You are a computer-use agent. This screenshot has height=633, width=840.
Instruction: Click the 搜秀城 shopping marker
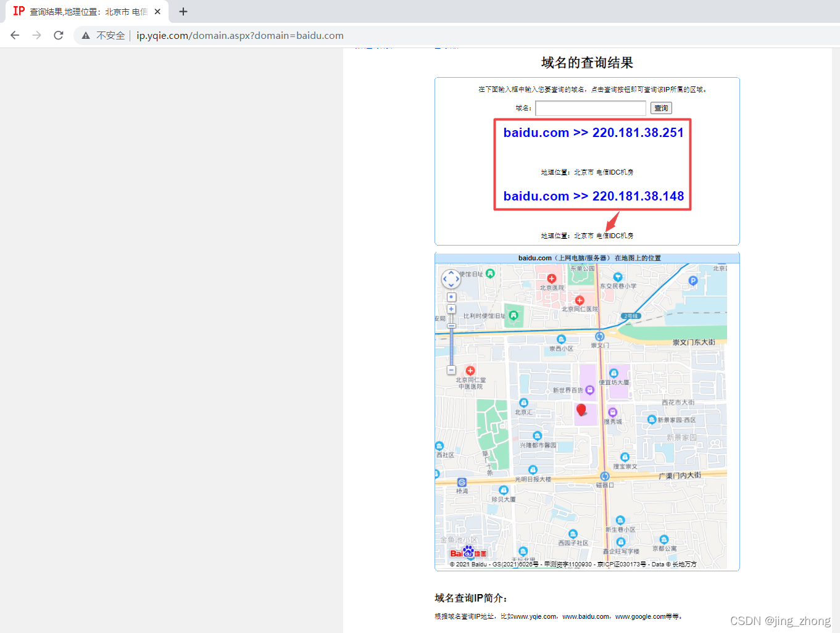coord(612,412)
